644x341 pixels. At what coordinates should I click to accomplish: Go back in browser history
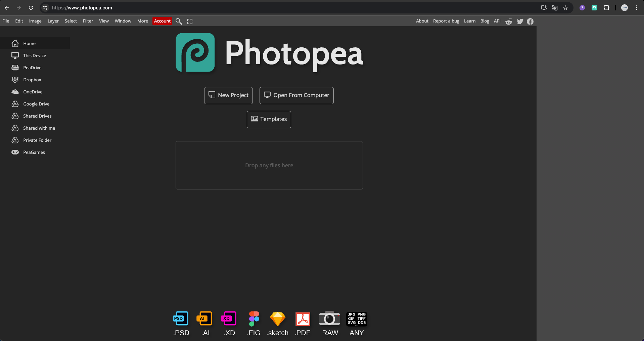coord(7,8)
